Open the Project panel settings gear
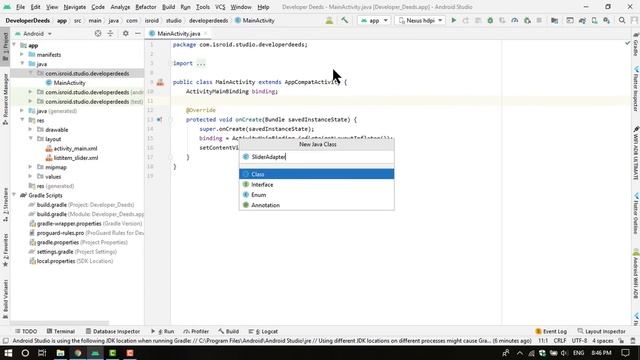The height and width of the screenshot is (360, 640). pyautogui.click(x=126, y=33)
